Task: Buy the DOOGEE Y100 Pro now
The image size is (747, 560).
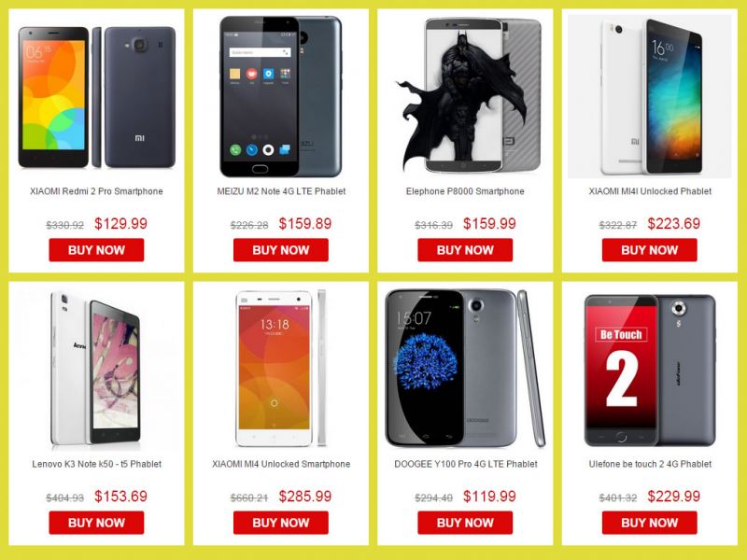Action: tap(465, 523)
